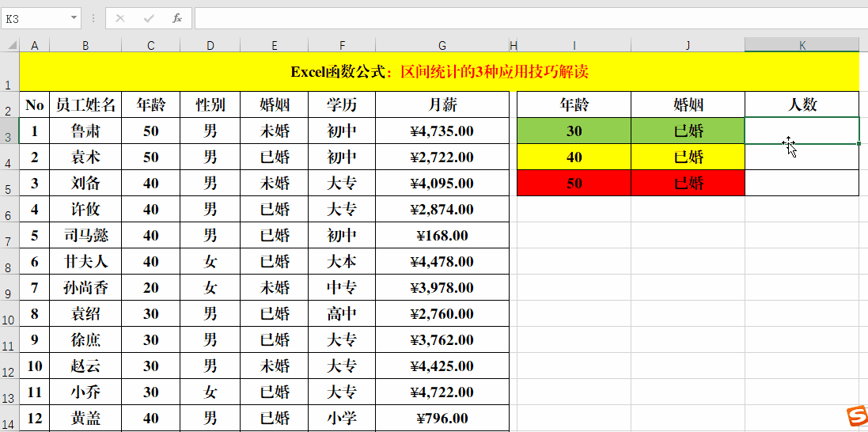Select the red cell with age 50
The image size is (868, 432).
point(574,183)
